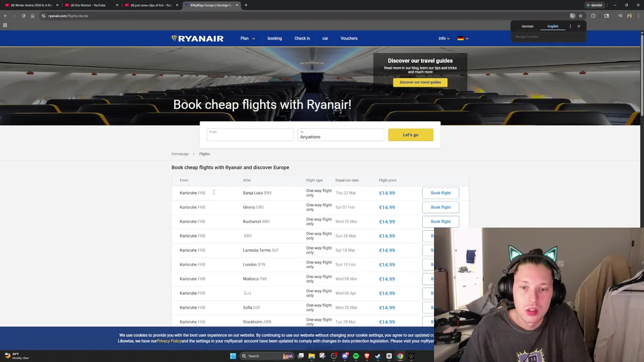Screen dimensions: 644x362
Task: Select the London STN destination
Action: 254,264
